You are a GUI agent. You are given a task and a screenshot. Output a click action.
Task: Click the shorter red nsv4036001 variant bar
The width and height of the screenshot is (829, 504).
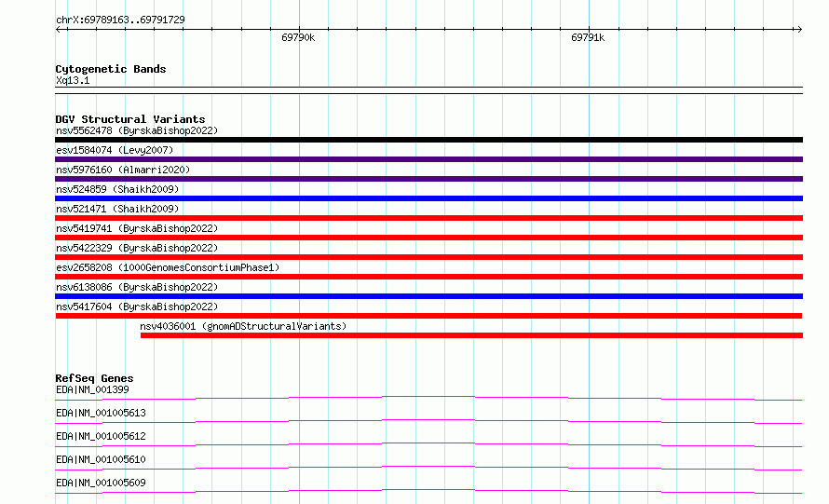[x=471, y=335]
